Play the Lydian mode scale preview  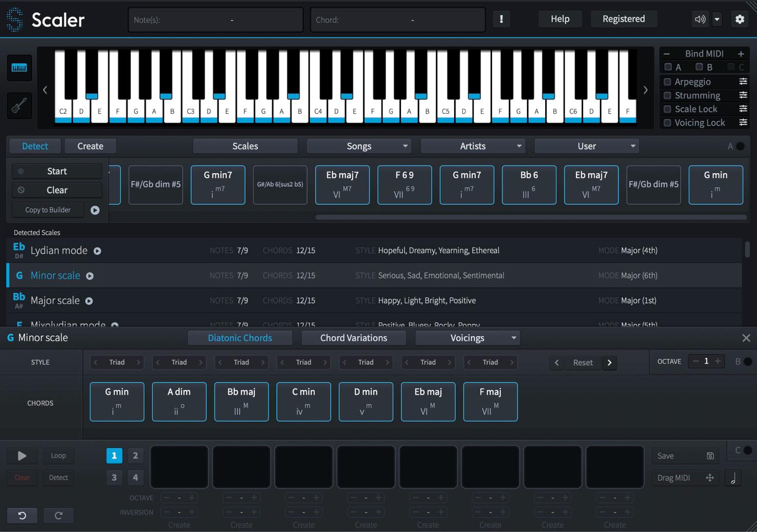pyautogui.click(x=97, y=251)
